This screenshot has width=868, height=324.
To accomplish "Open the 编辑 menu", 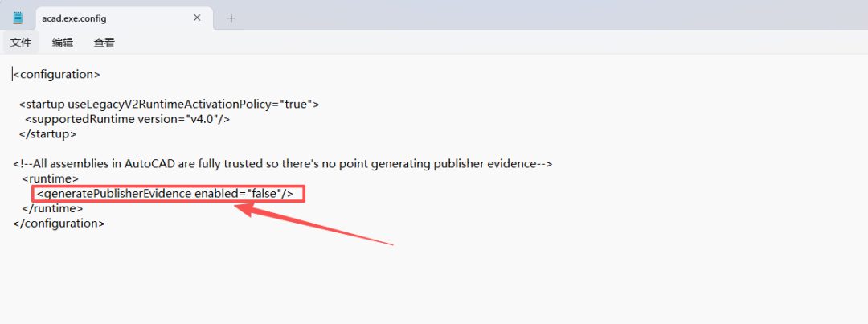I will click(x=63, y=43).
